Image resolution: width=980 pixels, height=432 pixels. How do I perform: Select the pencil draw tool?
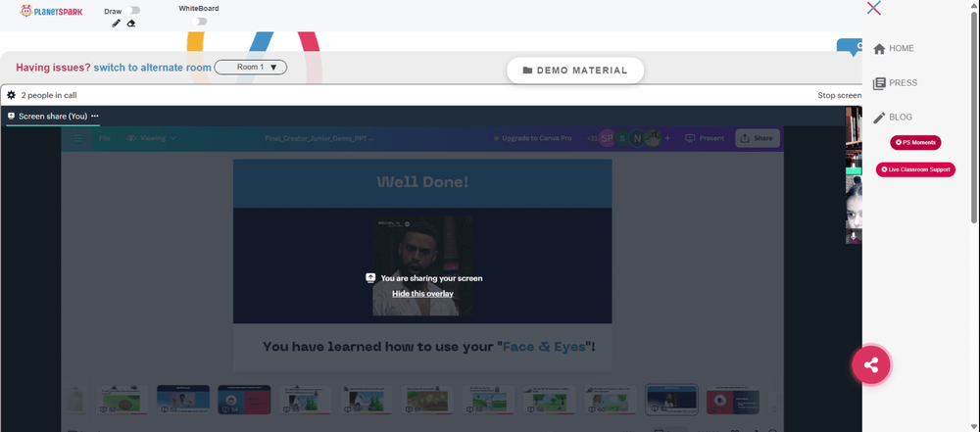[116, 24]
